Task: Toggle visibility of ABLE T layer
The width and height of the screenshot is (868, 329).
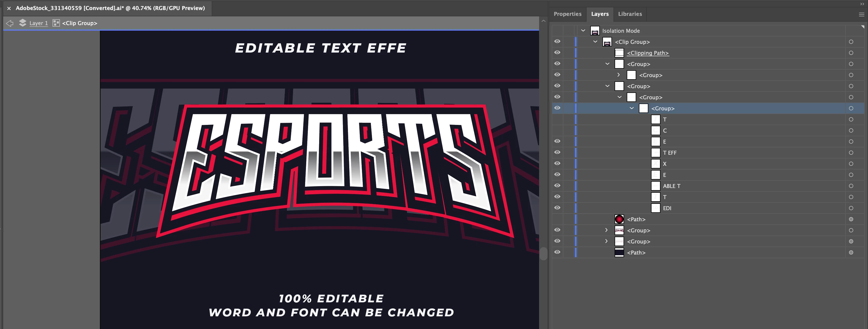Action: (x=557, y=186)
